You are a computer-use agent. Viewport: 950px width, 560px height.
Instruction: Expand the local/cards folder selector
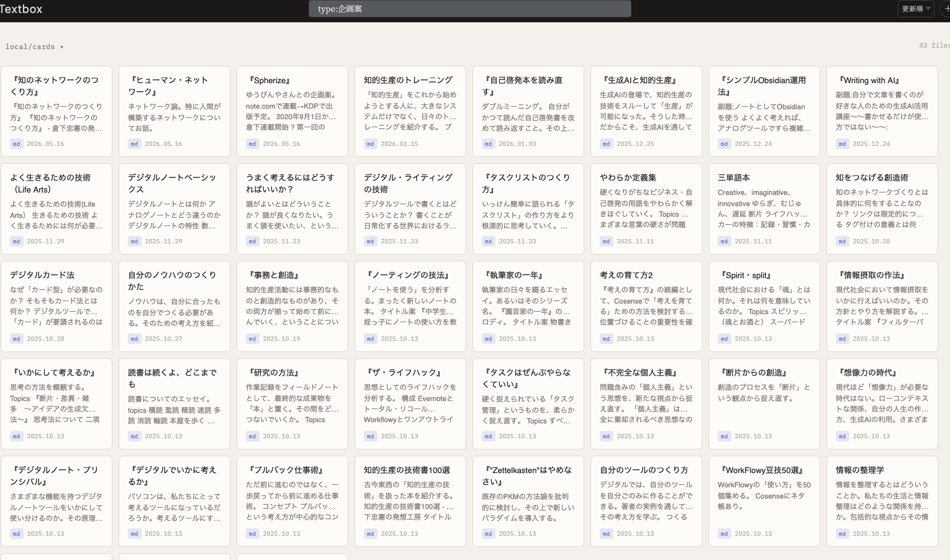pyautogui.click(x=34, y=47)
